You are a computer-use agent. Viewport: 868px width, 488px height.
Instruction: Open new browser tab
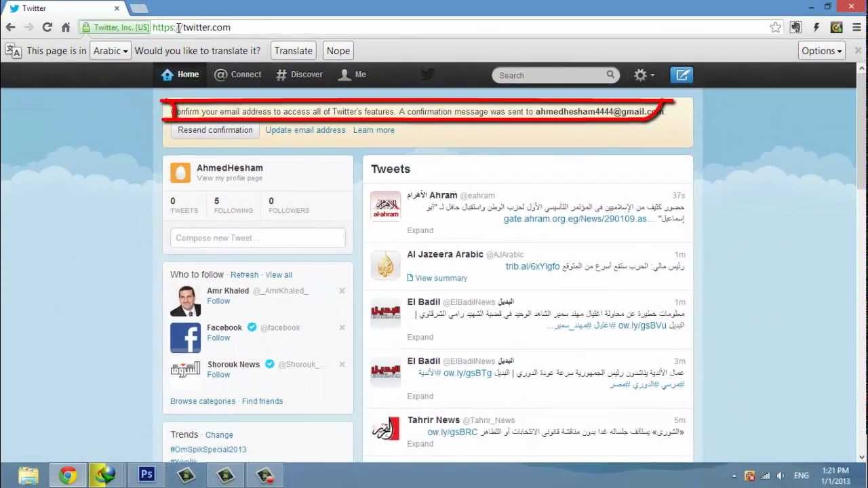[x=138, y=8]
